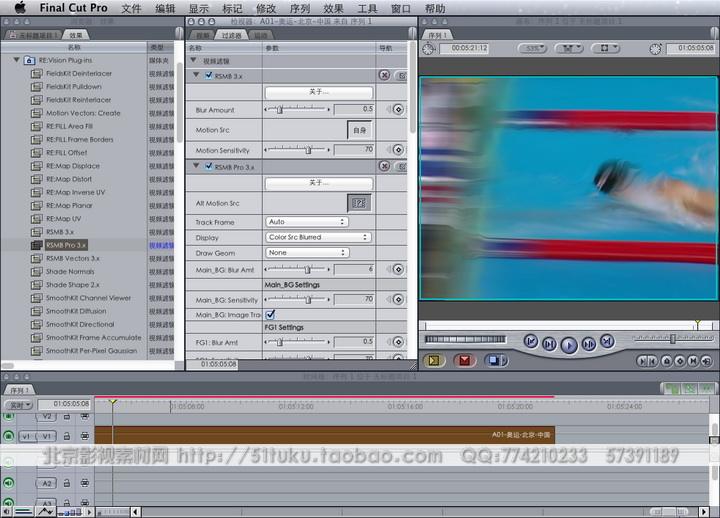Lock the V1 video track
720x518 pixels.
[66, 436]
